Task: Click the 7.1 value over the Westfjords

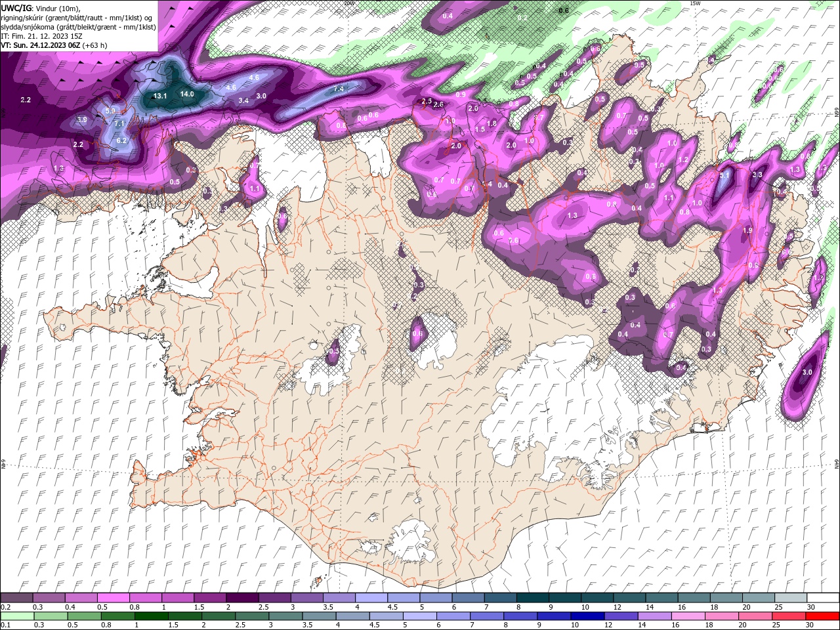Action: click(119, 123)
